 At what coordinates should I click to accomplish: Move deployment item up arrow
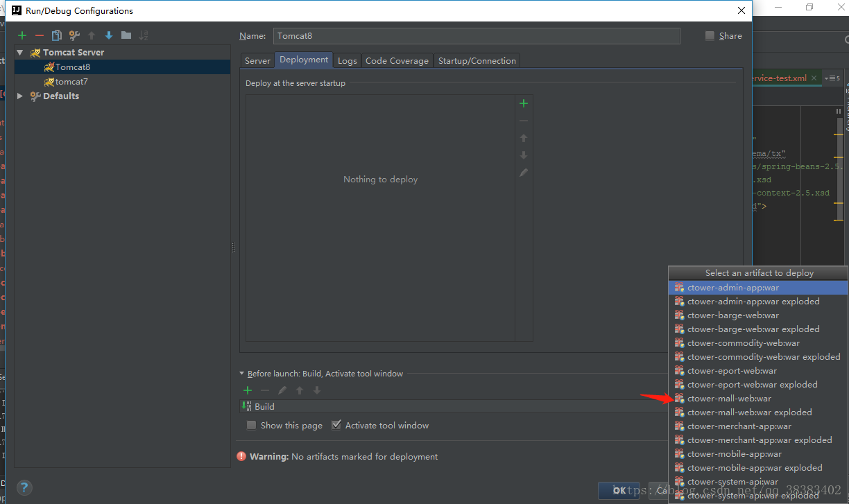point(524,138)
